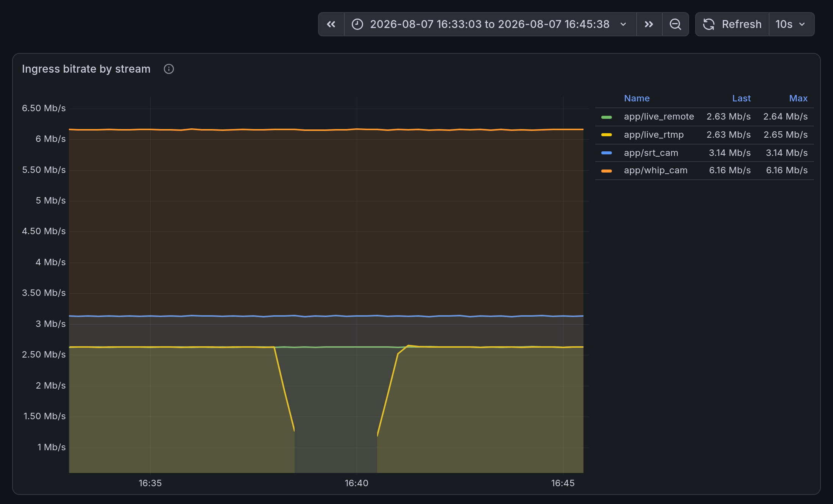
Task: Click the 3.14 Mb/s Max value for srt_cam
Action: [787, 153]
